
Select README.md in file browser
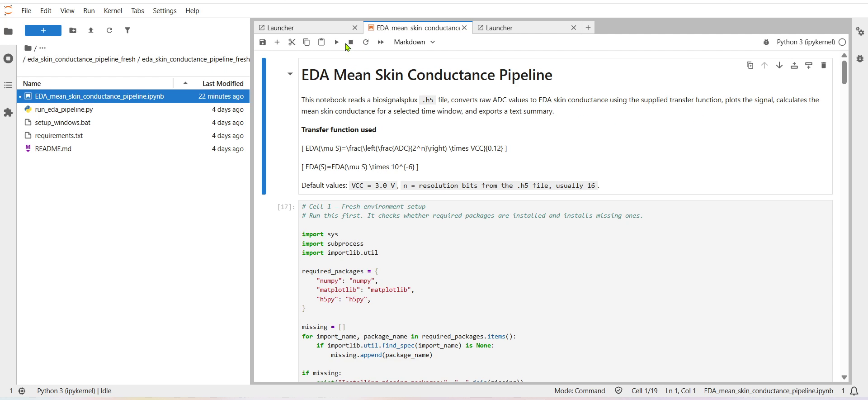tap(133, 149)
